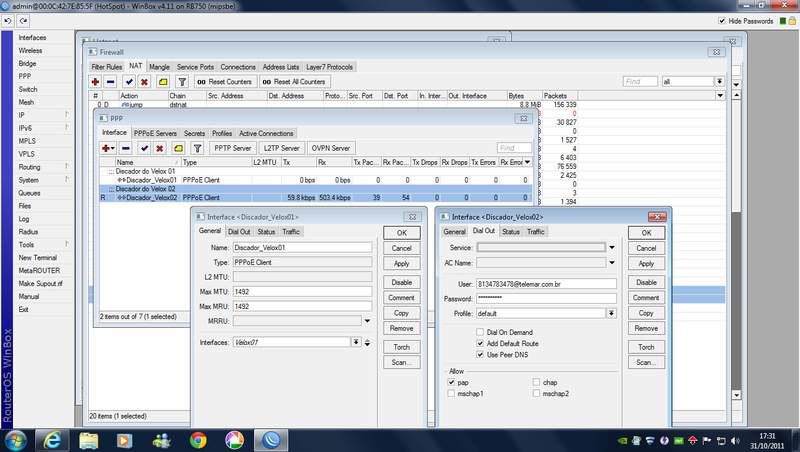This screenshot has width=800, height=452.
Task: Click the PPTP Server button
Action: 235,148
